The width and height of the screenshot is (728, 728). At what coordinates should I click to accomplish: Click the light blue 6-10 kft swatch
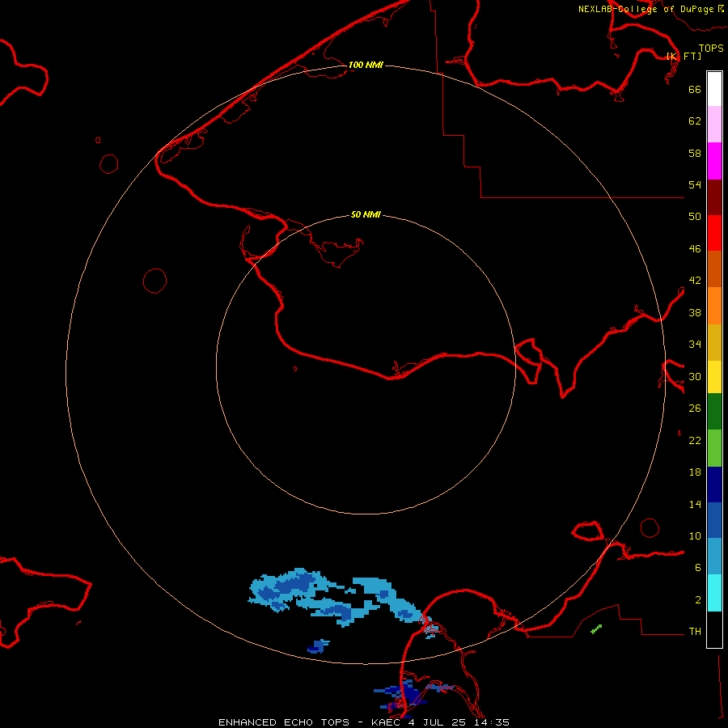(714, 557)
